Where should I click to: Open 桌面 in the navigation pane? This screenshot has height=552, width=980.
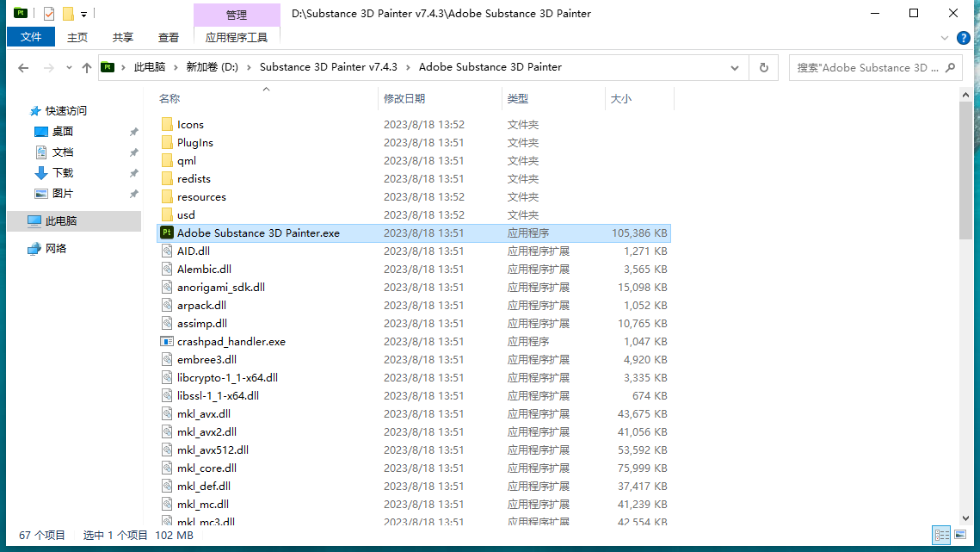[63, 132]
